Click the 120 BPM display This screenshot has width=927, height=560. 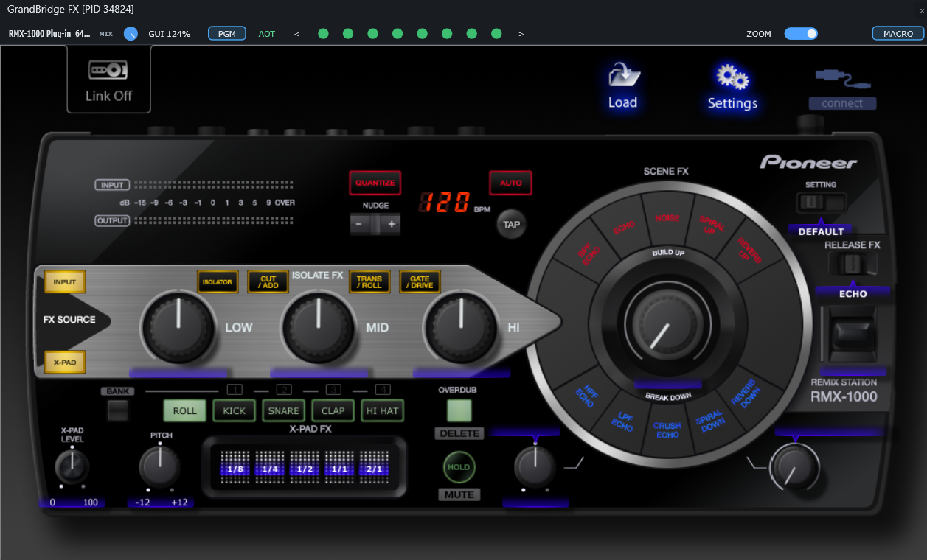(x=445, y=203)
